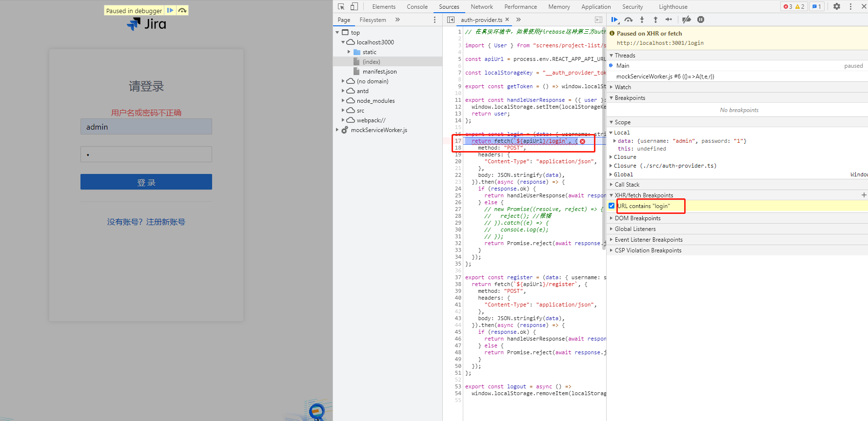Open DevTools settings gear
The image size is (868, 421).
837,6
